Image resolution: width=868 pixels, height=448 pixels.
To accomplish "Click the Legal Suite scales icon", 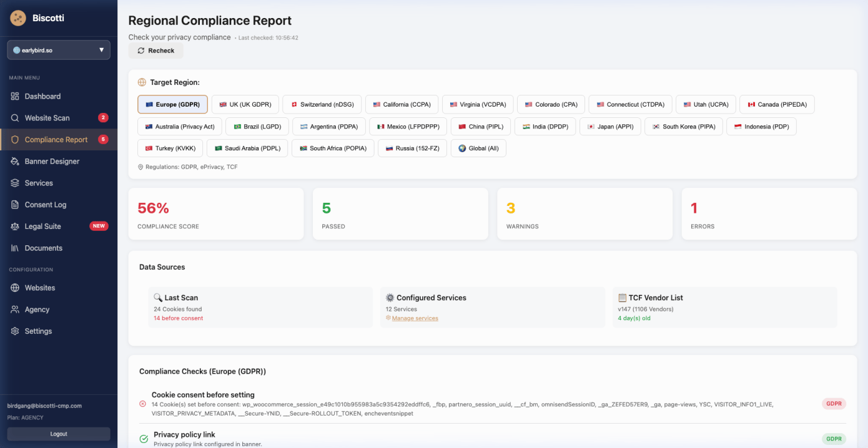I will pos(15,226).
